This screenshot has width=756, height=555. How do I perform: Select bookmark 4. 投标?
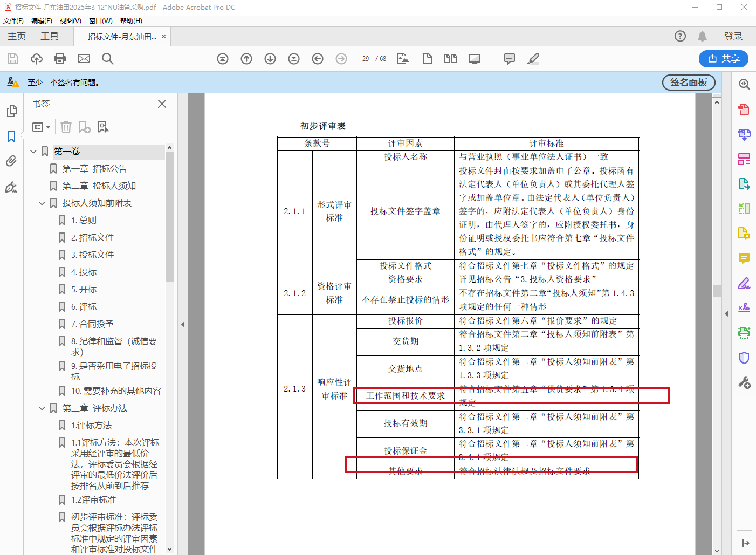pyautogui.click(x=84, y=272)
